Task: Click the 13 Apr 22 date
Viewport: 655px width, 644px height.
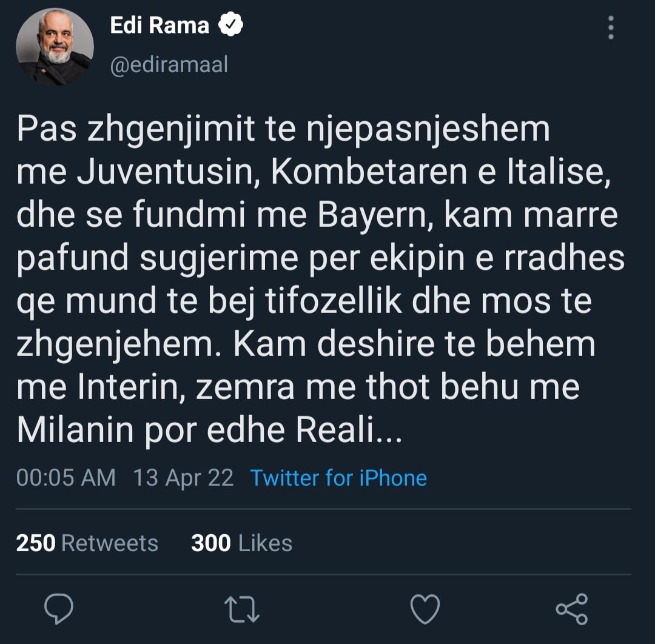Action: pos(183,478)
